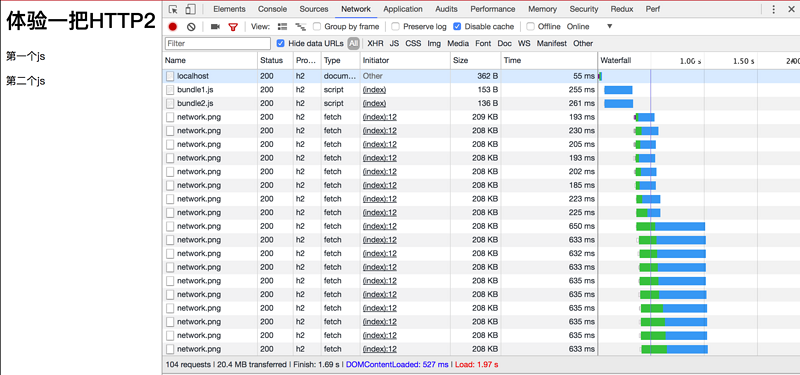Filter requests by JS

(x=394, y=43)
